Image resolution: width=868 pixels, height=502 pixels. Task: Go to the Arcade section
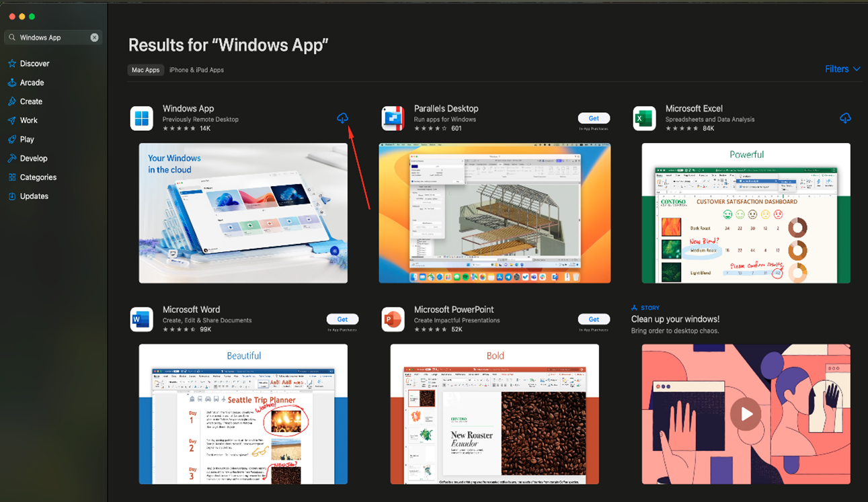(x=32, y=83)
